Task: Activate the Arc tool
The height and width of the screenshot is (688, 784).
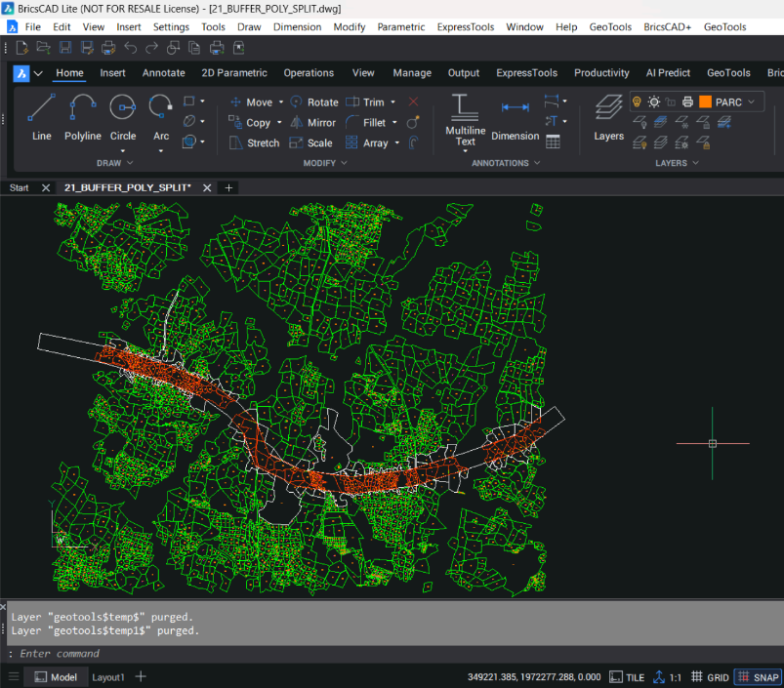Action: coord(161,117)
